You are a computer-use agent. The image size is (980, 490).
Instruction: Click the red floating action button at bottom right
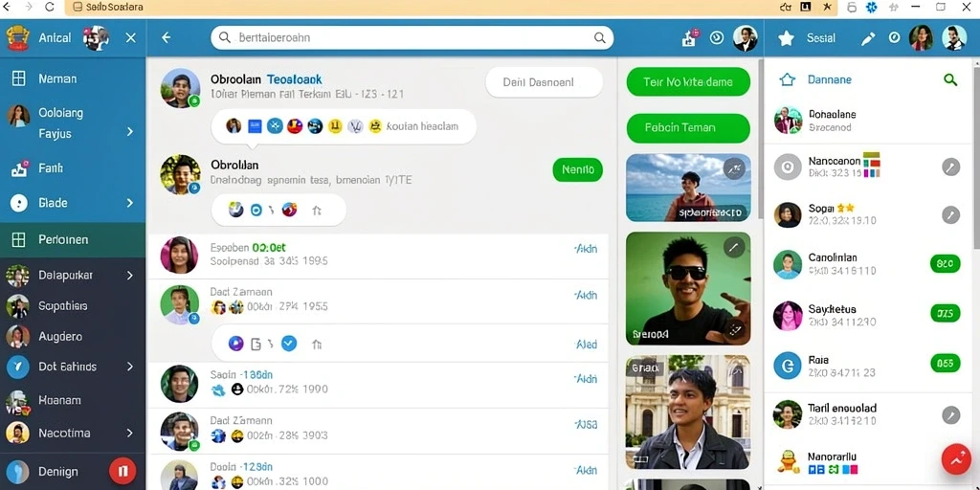(x=956, y=460)
